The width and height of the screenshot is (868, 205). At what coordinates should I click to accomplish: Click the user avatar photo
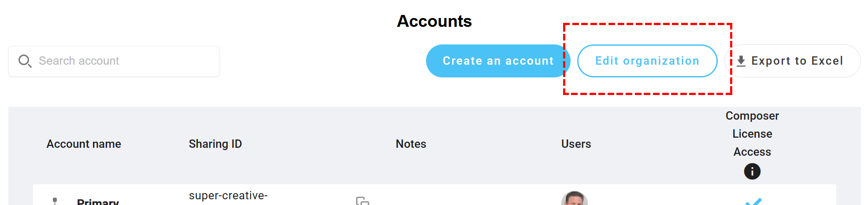pos(575,199)
